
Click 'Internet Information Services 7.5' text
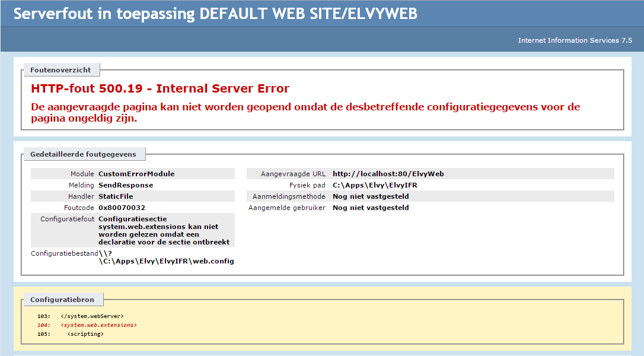(575, 40)
